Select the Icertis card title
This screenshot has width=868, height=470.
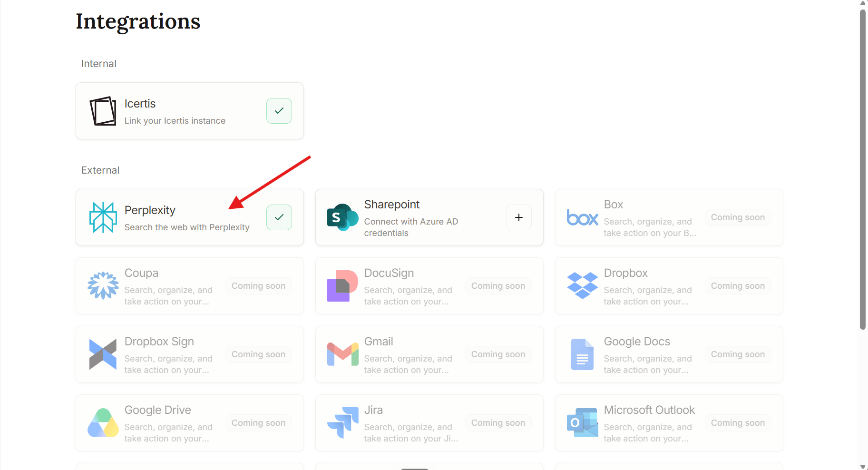point(140,104)
